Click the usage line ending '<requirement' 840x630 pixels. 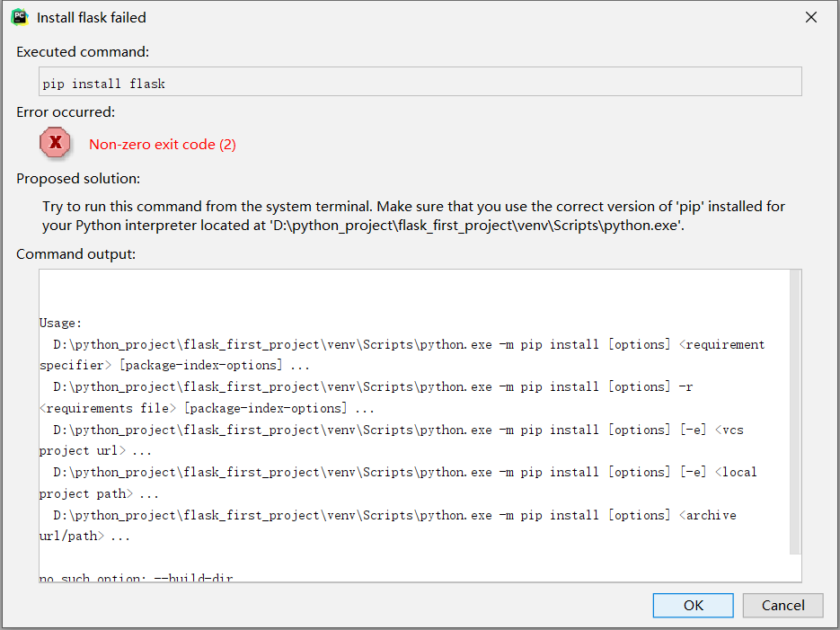[409, 344]
